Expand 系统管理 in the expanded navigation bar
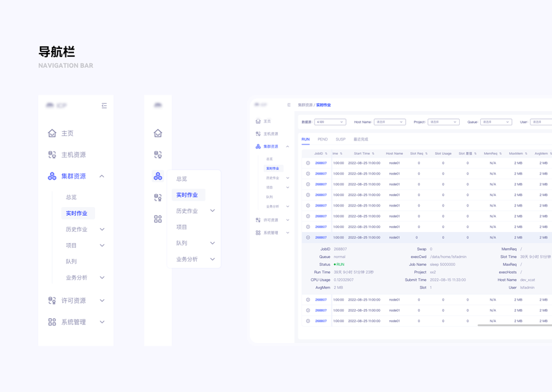This screenshot has height=392, width=552. coord(102,322)
